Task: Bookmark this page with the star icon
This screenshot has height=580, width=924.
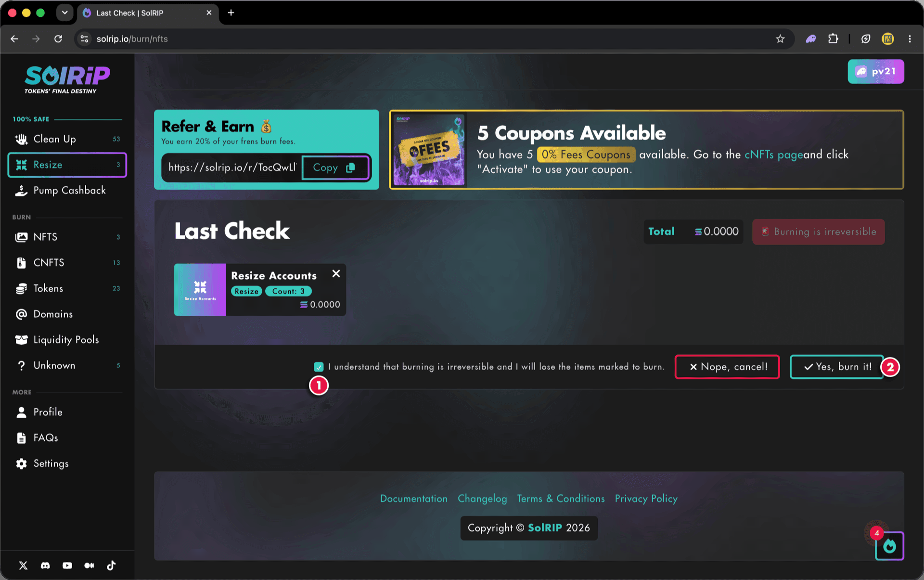Action: (x=780, y=39)
